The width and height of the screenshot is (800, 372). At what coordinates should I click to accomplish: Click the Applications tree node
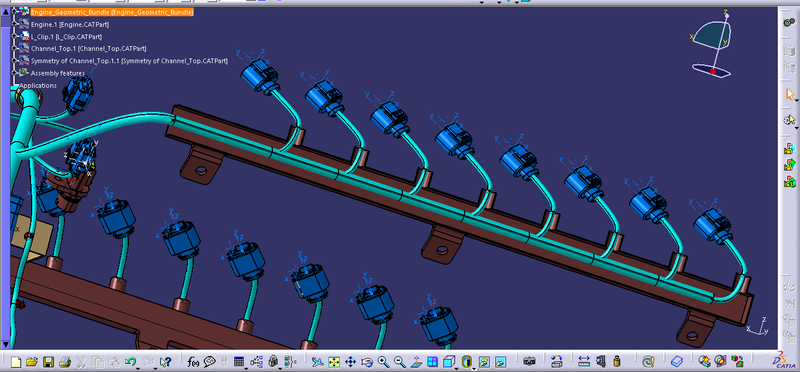(38, 85)
